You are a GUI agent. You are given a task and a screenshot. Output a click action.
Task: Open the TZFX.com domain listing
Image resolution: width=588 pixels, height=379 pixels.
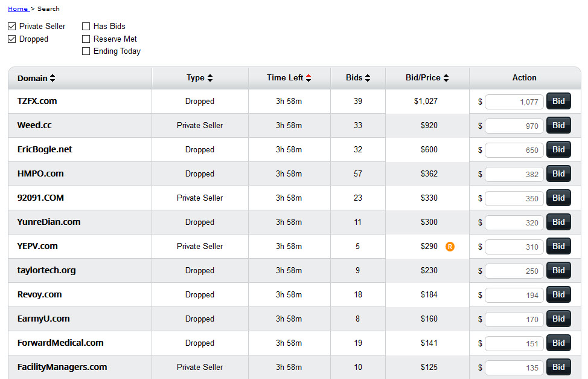click(x=37, y=101)
